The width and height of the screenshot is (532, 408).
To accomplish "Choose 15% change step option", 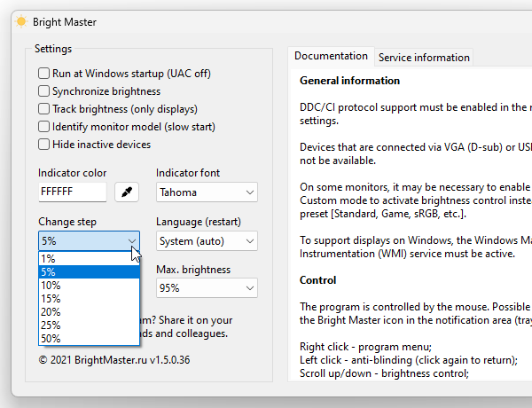I will tap(89, 298).
